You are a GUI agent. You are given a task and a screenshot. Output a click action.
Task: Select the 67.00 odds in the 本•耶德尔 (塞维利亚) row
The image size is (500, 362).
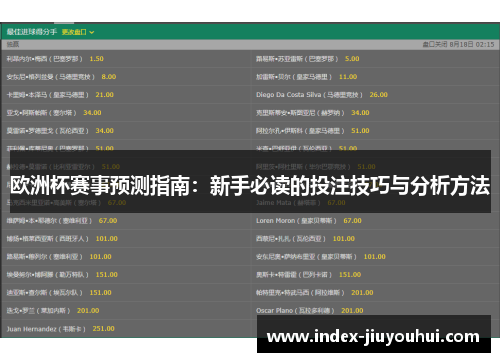[108, 221]
